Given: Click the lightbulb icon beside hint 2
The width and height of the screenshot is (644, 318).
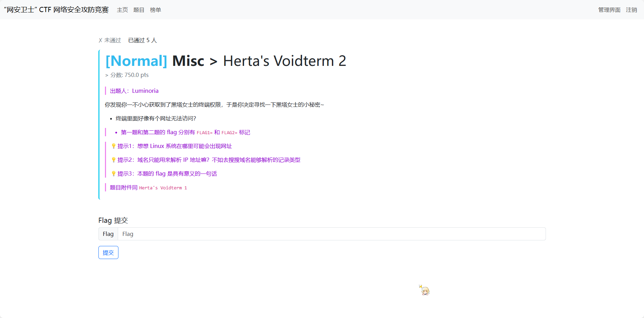Looking at the screenshot, I should click(113, 160).
